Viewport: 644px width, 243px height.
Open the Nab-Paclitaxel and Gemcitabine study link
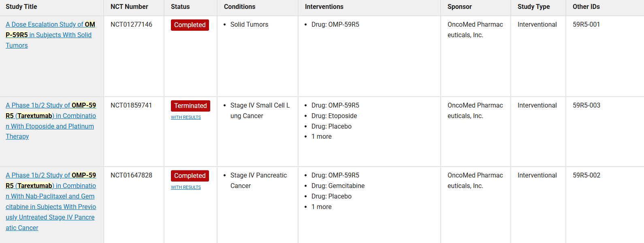pos(51,196)
